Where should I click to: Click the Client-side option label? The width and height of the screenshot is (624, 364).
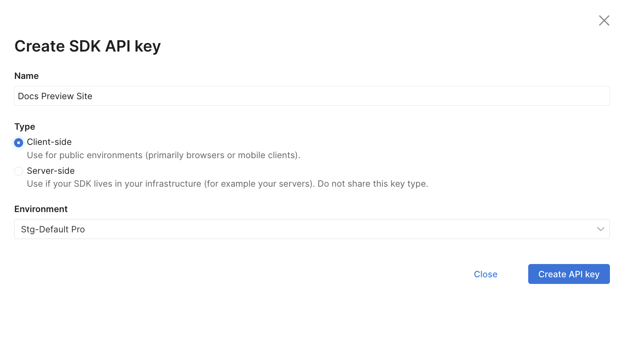[x=49, y=142]
